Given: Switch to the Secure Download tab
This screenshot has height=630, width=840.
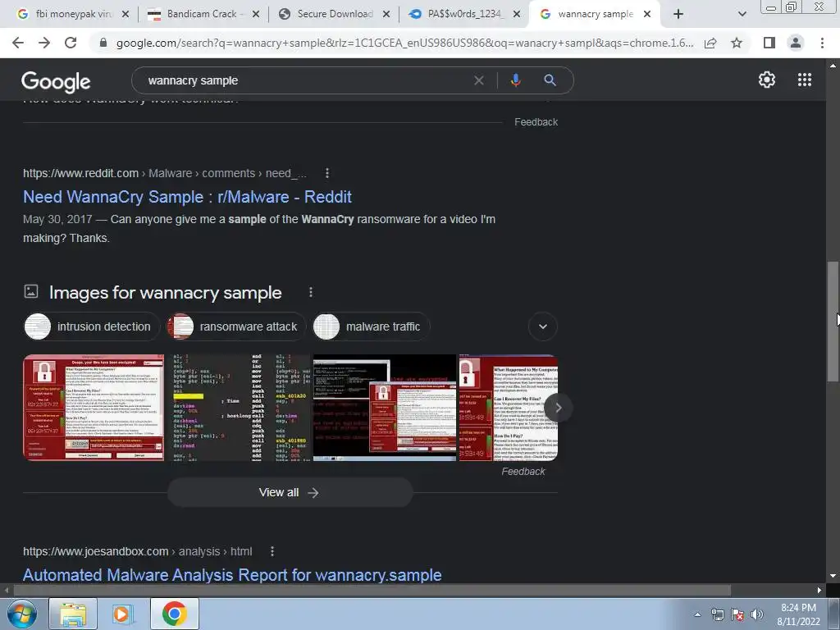Looking at the screenshot, I should 335,15.
